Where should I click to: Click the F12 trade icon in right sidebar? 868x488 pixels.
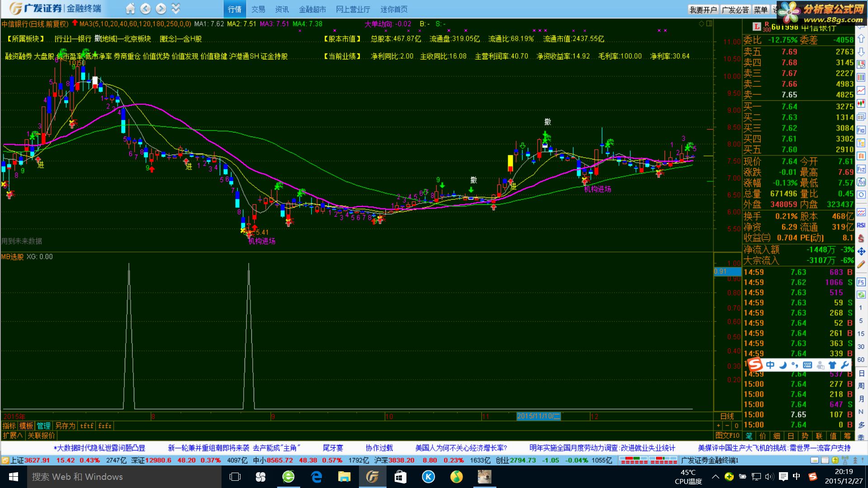coord(861,169)
